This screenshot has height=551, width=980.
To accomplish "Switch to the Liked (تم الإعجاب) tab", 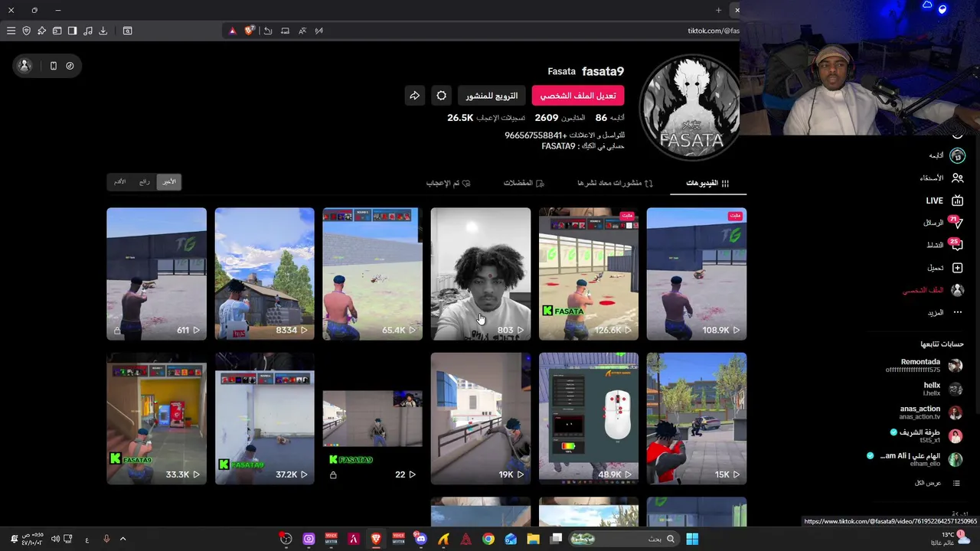I will (x=449, y=183).
